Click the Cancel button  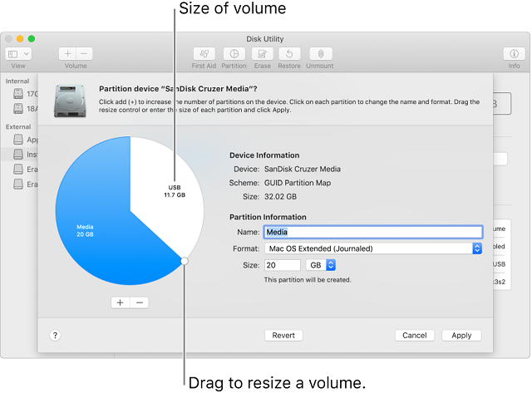pos(415,336)
